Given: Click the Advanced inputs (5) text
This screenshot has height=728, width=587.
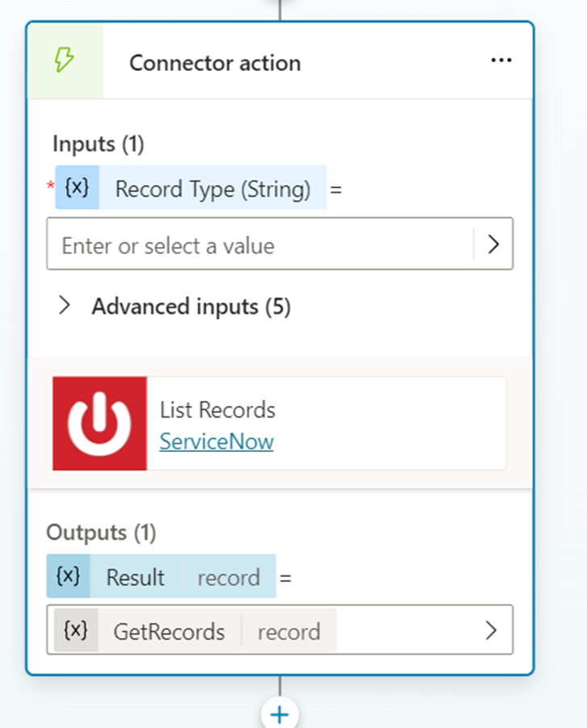Looking at the screenshot, I should click(191, 307).
